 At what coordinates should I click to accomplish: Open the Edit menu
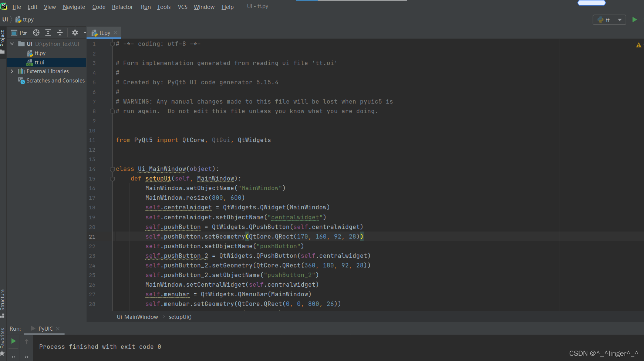(33, 7)
